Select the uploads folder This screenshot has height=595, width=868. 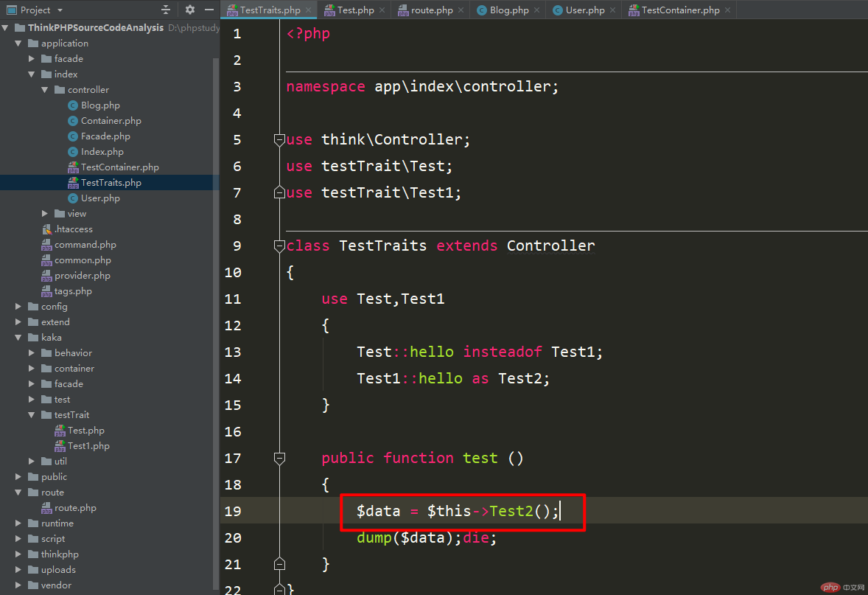point(58,569)
